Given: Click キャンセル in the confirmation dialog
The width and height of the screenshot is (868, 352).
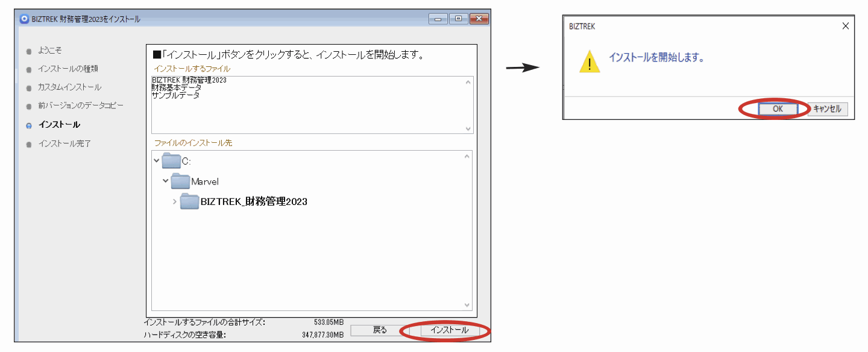Looking at the screenshot, I should point(828,109).
